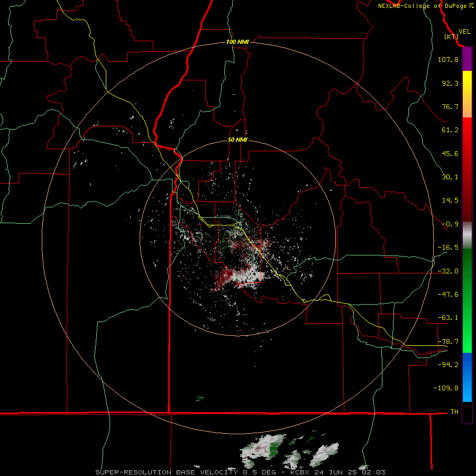This screenshot has width=476, height=476.
Task: Click the 14.5 velocity scale value
Action: pyautogui.click(x=450, y=200)
